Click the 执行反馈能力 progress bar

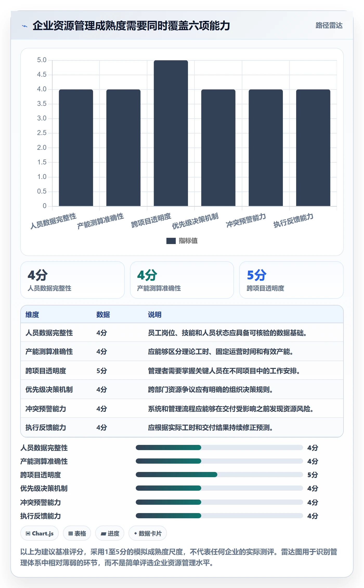219,516
